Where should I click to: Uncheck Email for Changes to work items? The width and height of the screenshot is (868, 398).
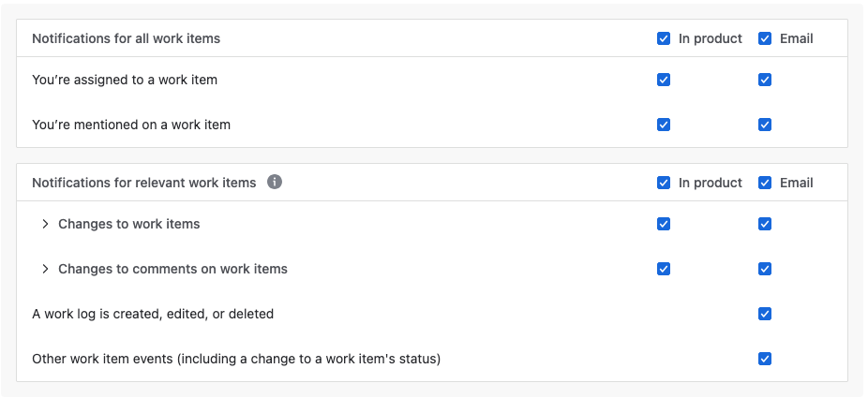coord(765,224)
